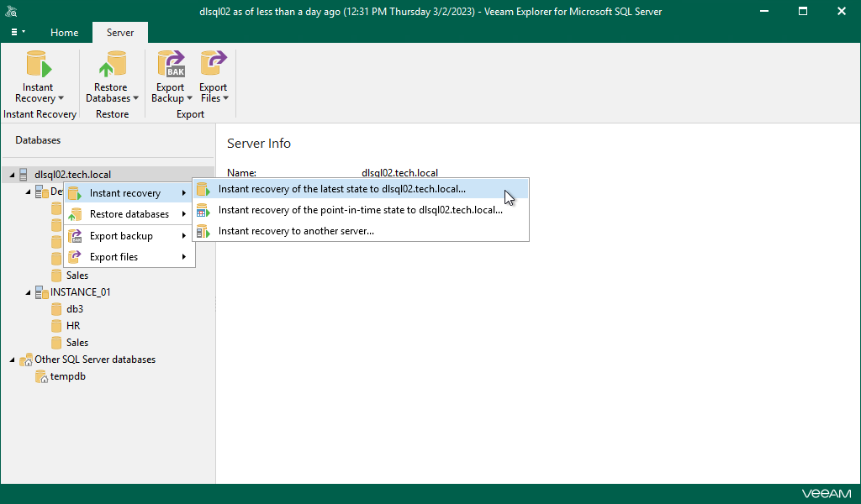861x504 pixels.
Task: Collapse the dlsql02.tech.local tree node
Action: click(x=12, y=175)
